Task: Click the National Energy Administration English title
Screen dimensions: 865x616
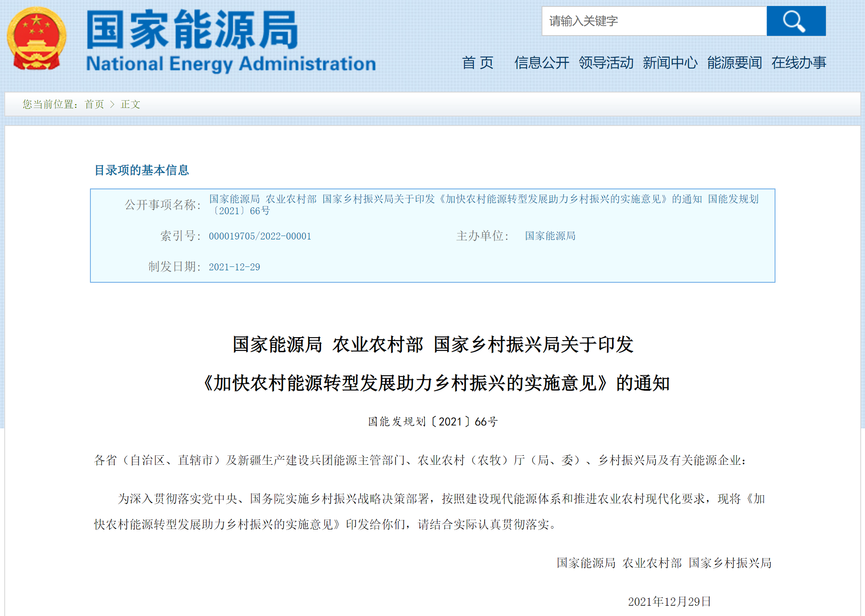Action: pos(231,64)
